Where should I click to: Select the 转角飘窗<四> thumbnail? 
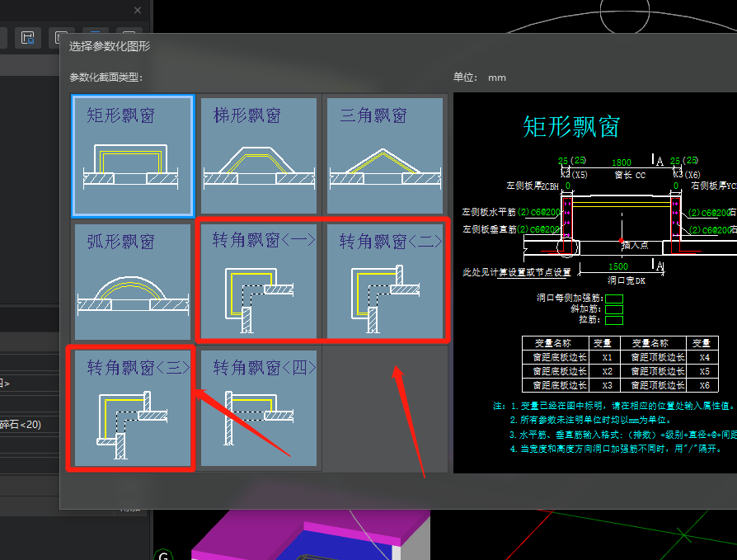tap(259, 407)
